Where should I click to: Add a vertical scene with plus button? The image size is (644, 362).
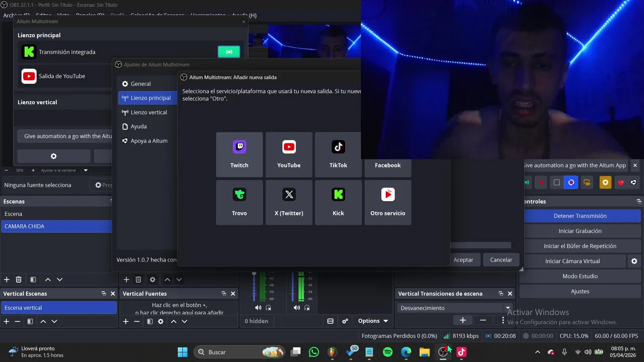7,321
